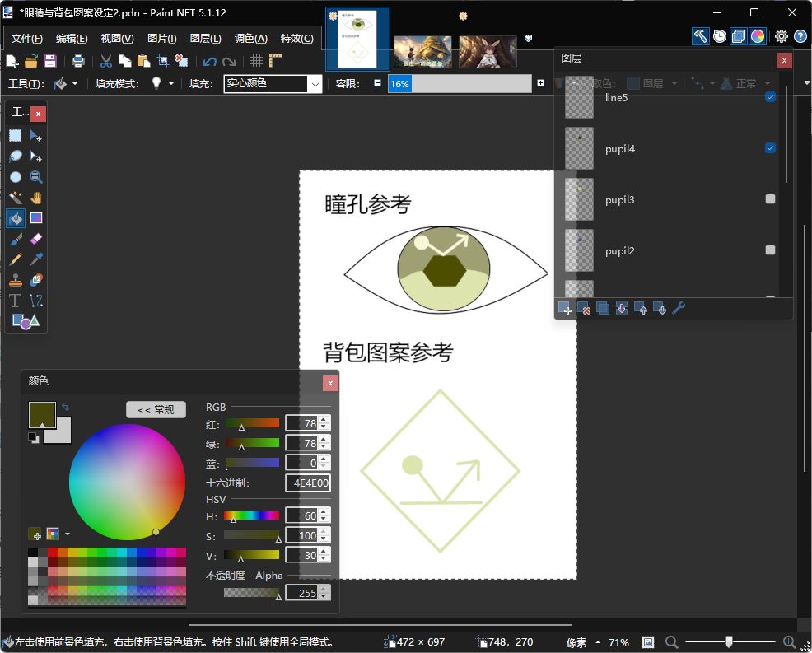Click the tolerance 16% slider bar

(460, 84)
